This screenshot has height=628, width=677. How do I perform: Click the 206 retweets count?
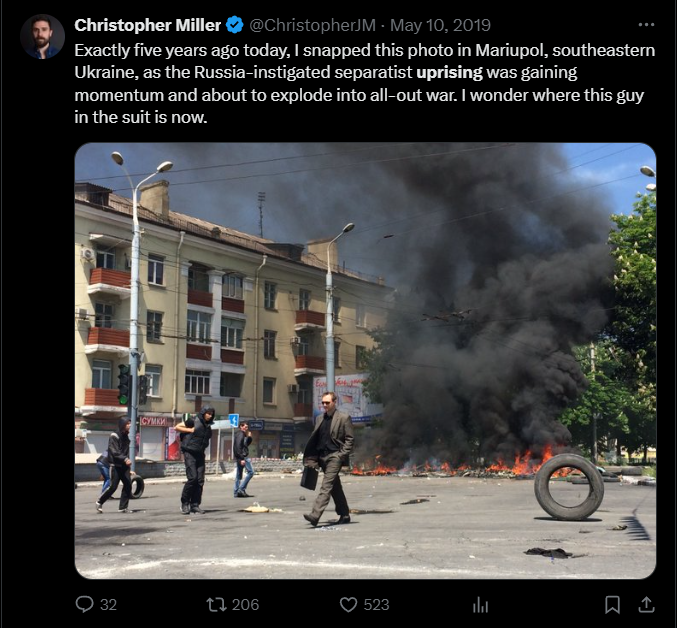[x=245, y=605]
